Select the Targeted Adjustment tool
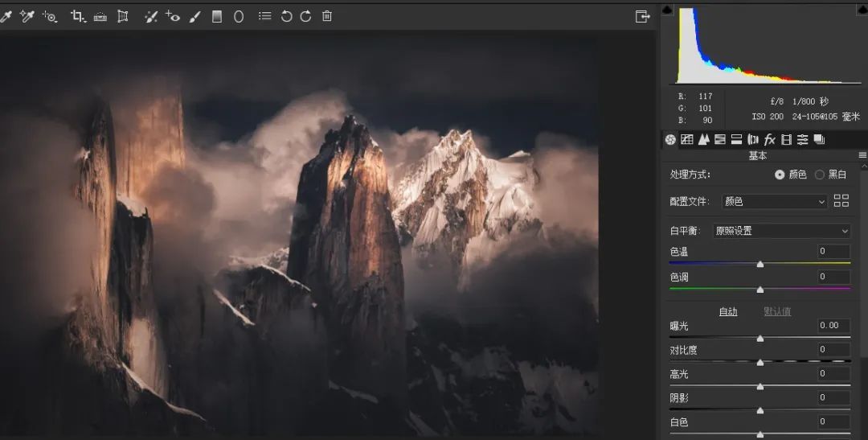This screenshot has height=440, width=868. [x=49, y=17]
